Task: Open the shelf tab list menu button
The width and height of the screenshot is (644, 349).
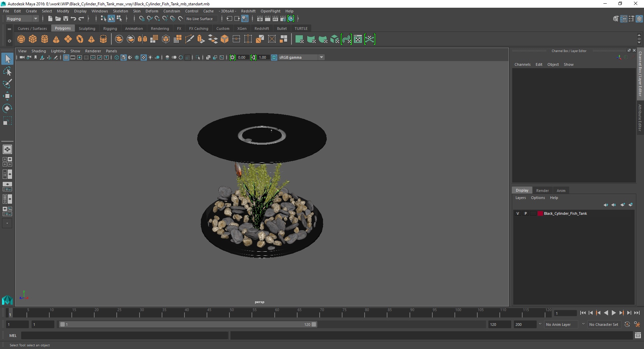Action: click(x=9, y=29)
